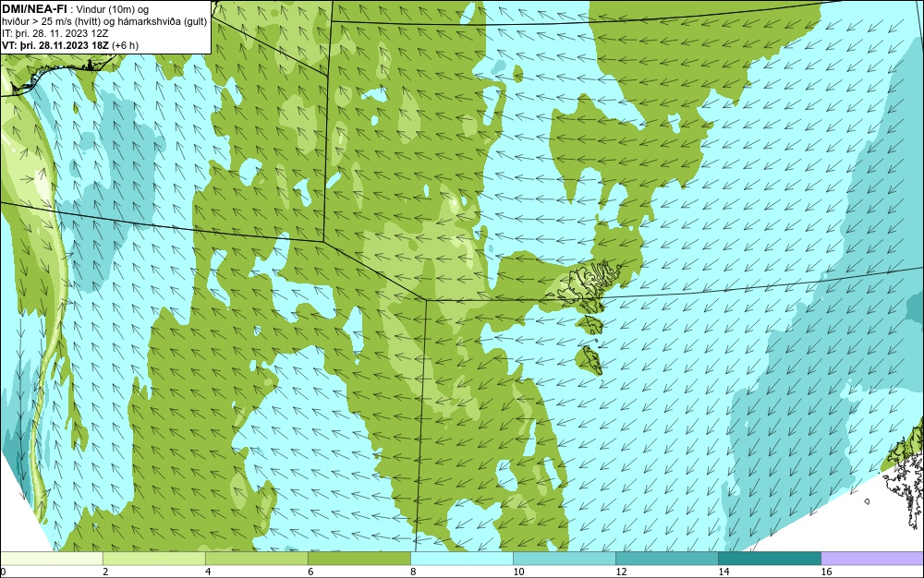The image size is (924, 578).
Task: Click the 6–8 m/s olive green legend swatch
Action: pyautogui.click(x=359, y=559)
